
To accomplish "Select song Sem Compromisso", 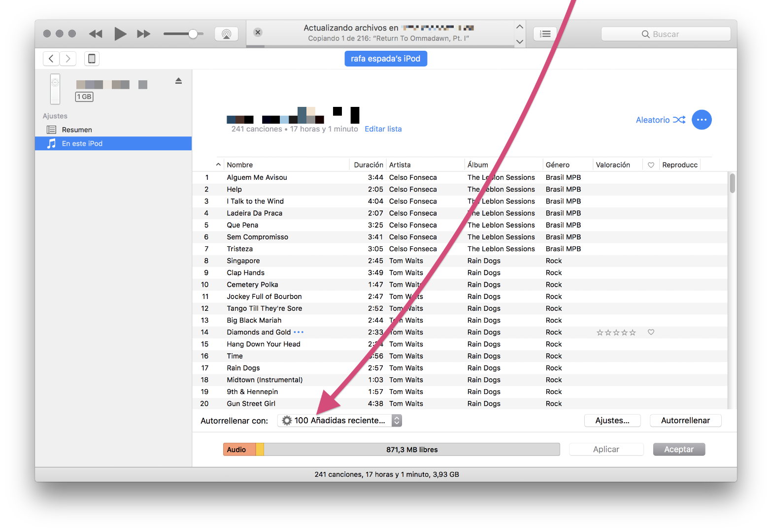I will 460,237.
